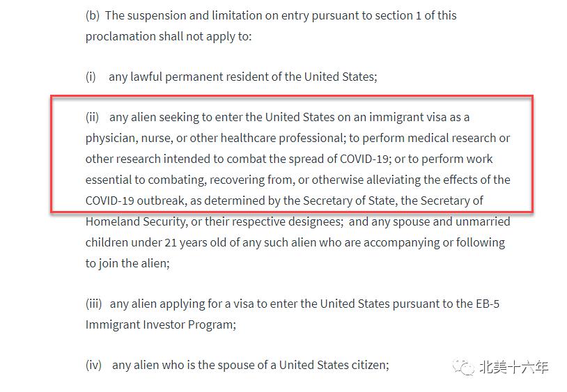Click the (iv) list marker
567x392 pixels.
coord(93,366)
